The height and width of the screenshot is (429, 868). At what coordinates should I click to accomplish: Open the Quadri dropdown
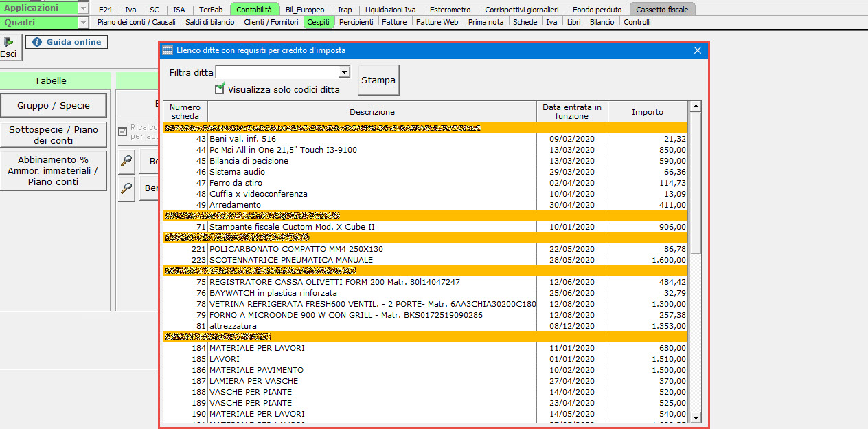click(84, 22)
